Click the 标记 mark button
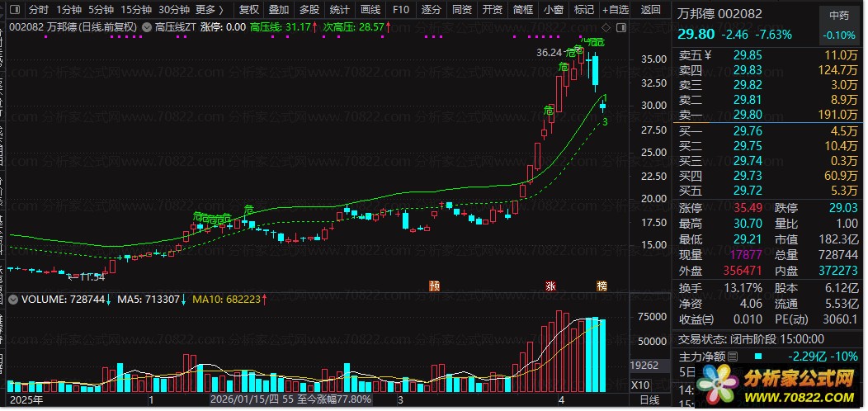The image size is (868, 411). point(583,10)
